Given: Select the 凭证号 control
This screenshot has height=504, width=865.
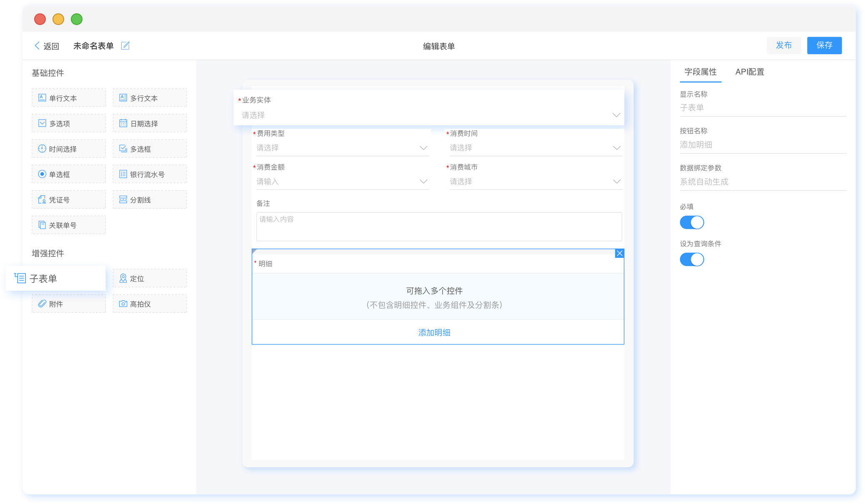Looking at the screenshot, I should pyautogui.click(x=68, y=199).
